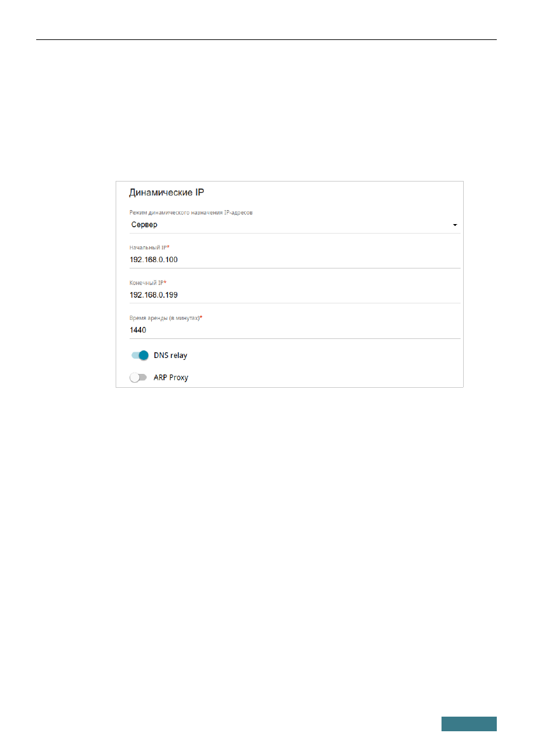
Task: Enable the ARP Proxy switch
Action: pyautogui.click(x=138, y=378)
